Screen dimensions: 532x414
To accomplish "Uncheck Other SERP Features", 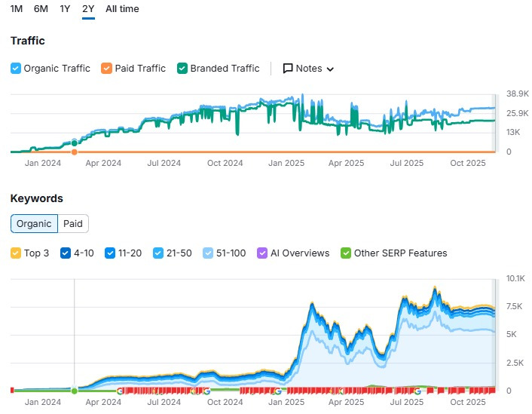I will (x=347, y=253).
